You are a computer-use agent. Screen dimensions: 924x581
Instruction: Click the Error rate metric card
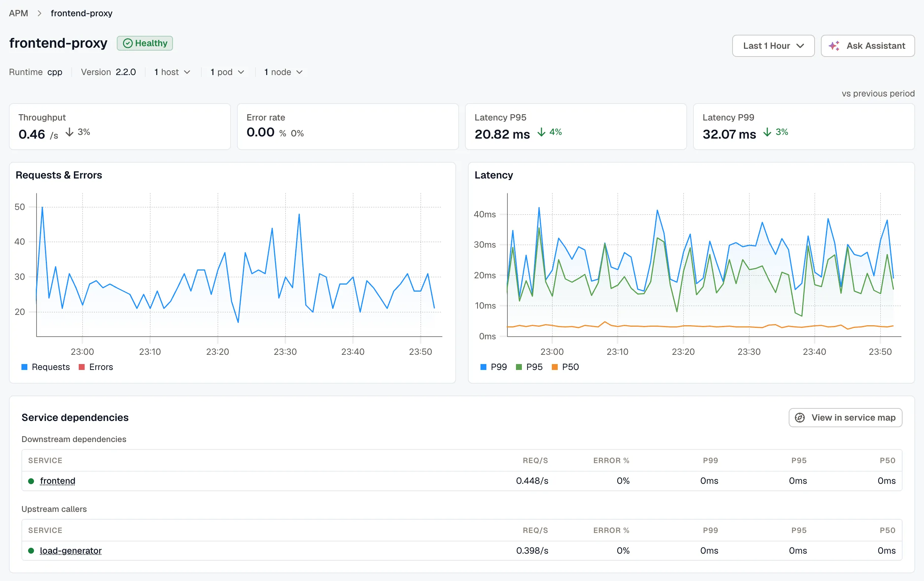pyautogui.click(x=348, y=127)
